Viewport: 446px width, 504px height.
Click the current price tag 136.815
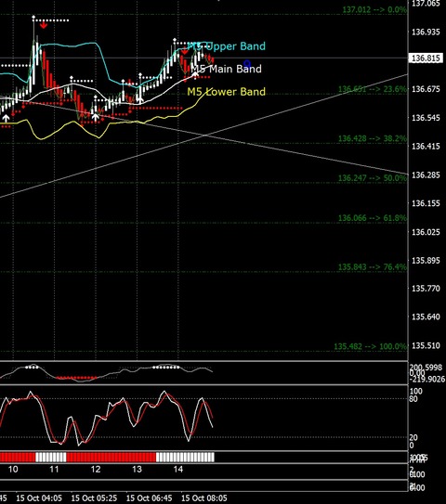(x=426, y=58)
